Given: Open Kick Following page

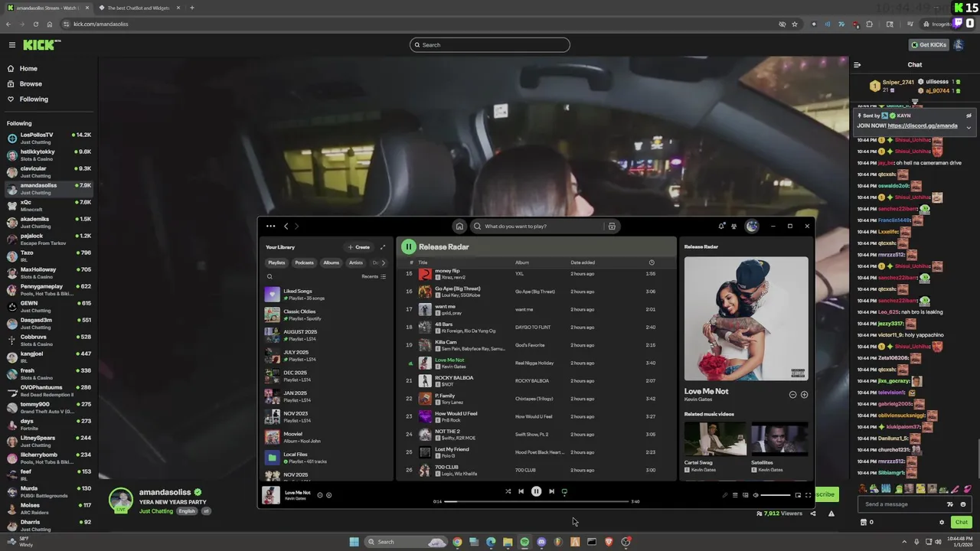Looking at the screenshot, I should coord(28,99).
